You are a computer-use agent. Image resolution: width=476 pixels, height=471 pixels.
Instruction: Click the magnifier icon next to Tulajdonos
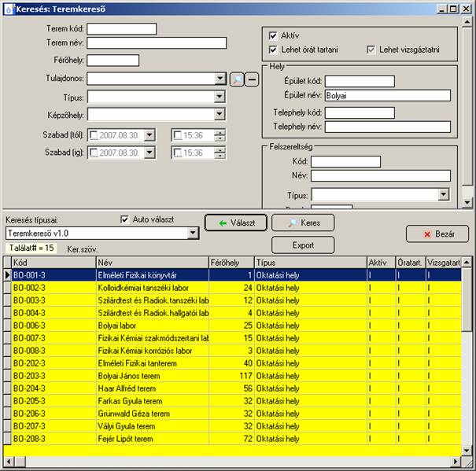(237, 79)
